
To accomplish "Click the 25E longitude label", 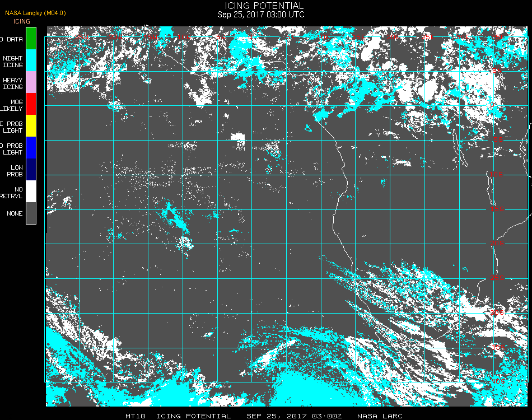I will [428, 37].
